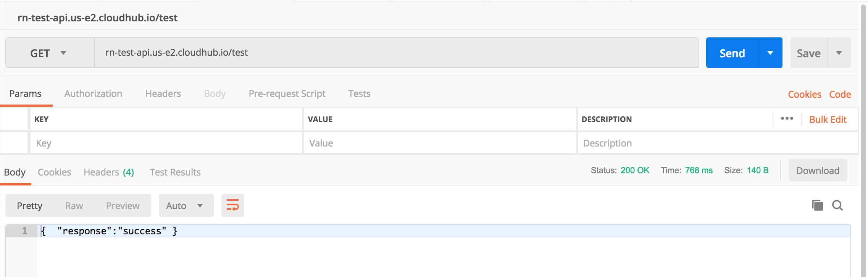The width and height of the screenshot is (868, 277).
Task: Click the vertical scrollbar at right
Action: pyautogui.click(x=863, y=140)
